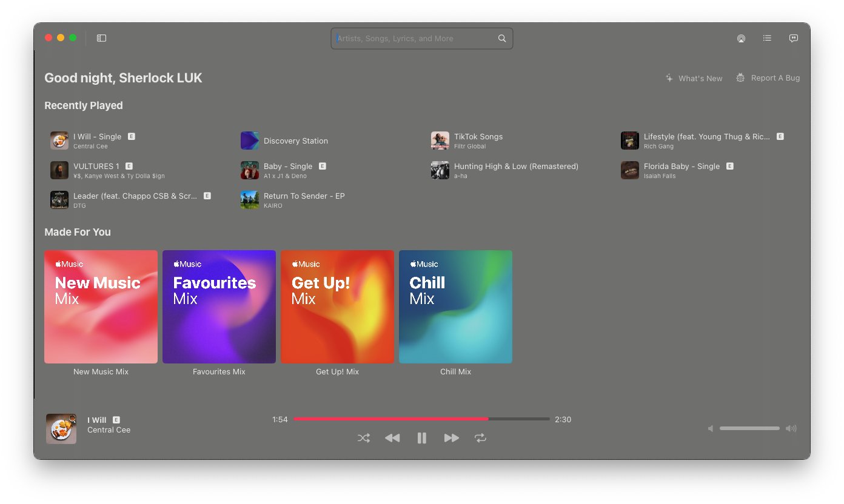This screenshot has width=844, height=504.
Task: Click the now playing I Will artwork
Action: (x=61, y=429)
